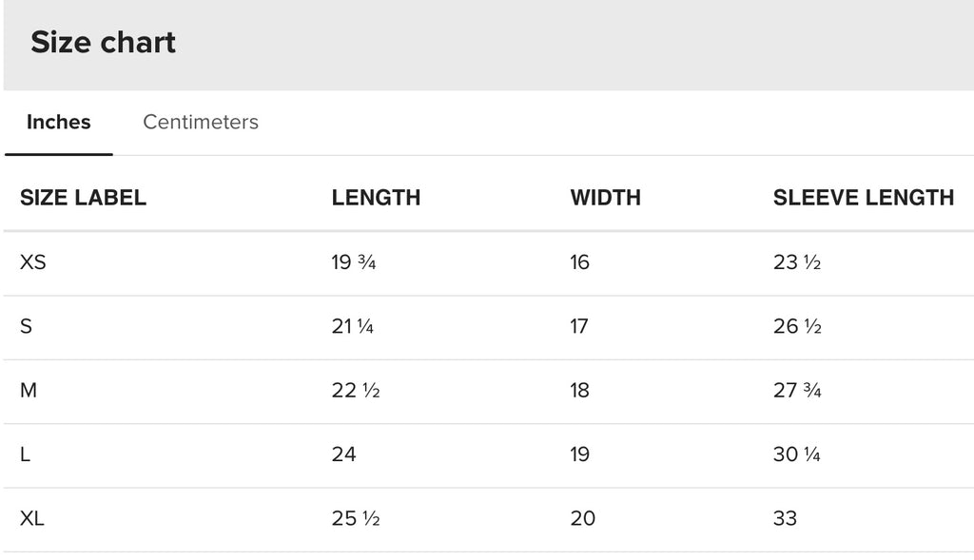Click the WIDTH column header
974x560 pixels.
tap(605, 198)
